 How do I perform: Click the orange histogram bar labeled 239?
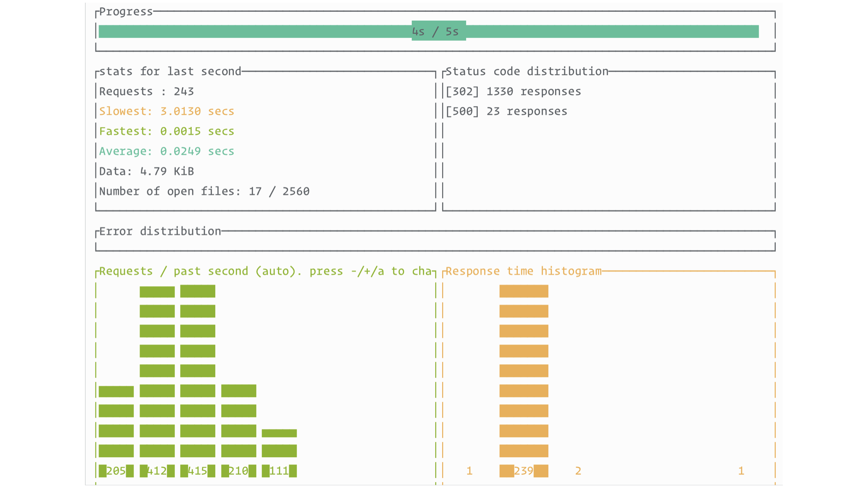524,380
